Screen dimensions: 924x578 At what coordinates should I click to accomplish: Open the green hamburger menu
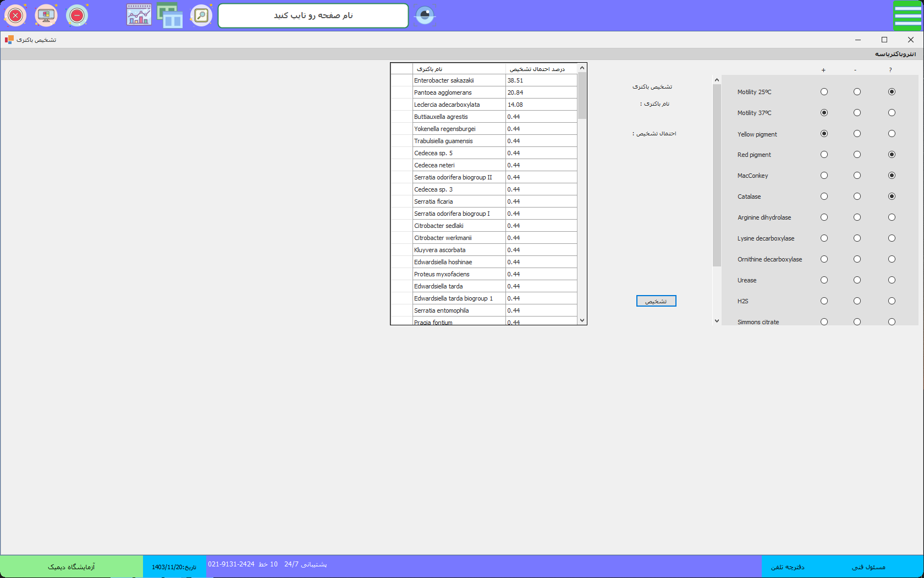pos(908,15)
